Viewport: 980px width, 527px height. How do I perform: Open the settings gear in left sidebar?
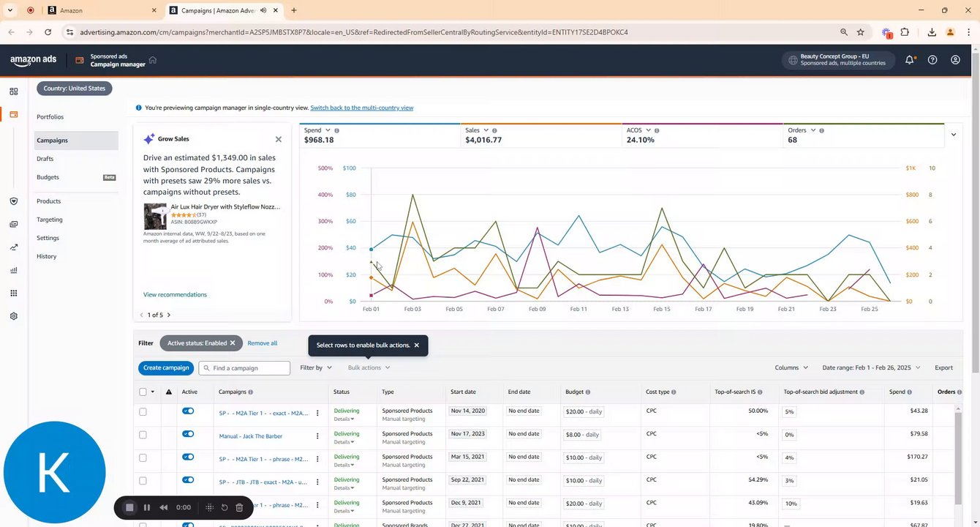13,316
